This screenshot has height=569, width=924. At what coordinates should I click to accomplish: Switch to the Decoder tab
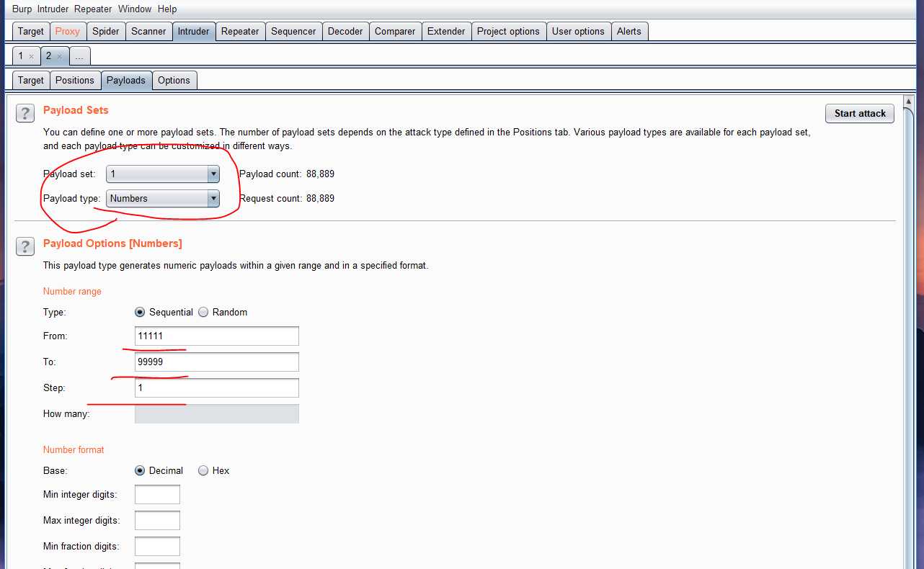click(x=345, y=31)
